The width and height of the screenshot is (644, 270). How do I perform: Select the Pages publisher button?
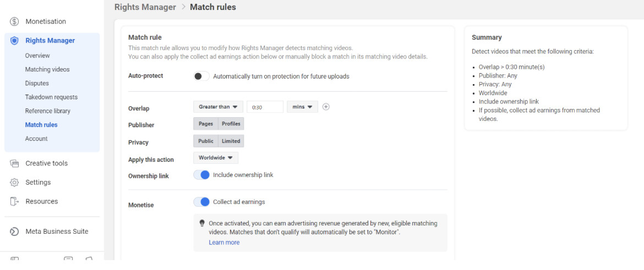[206, 124]
